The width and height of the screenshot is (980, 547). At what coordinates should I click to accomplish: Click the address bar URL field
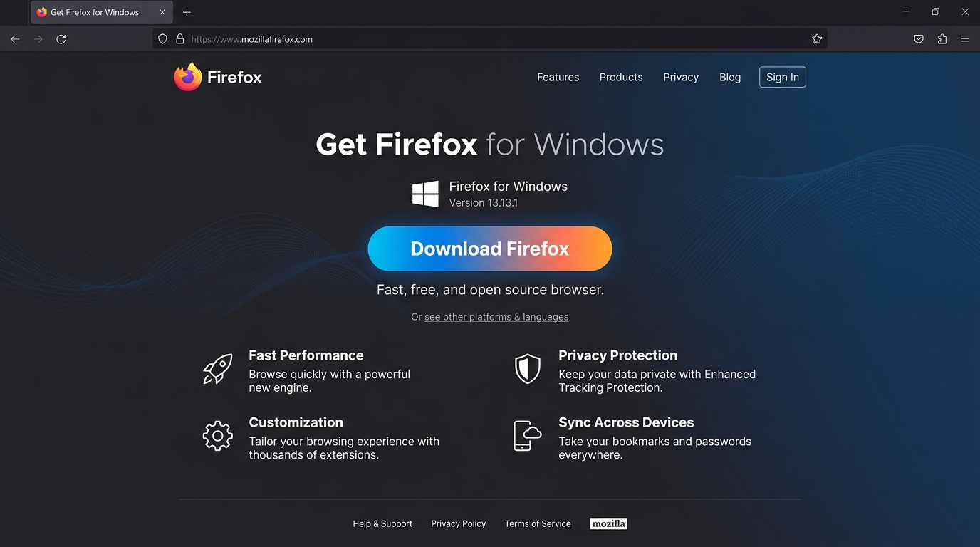(490, 39)
